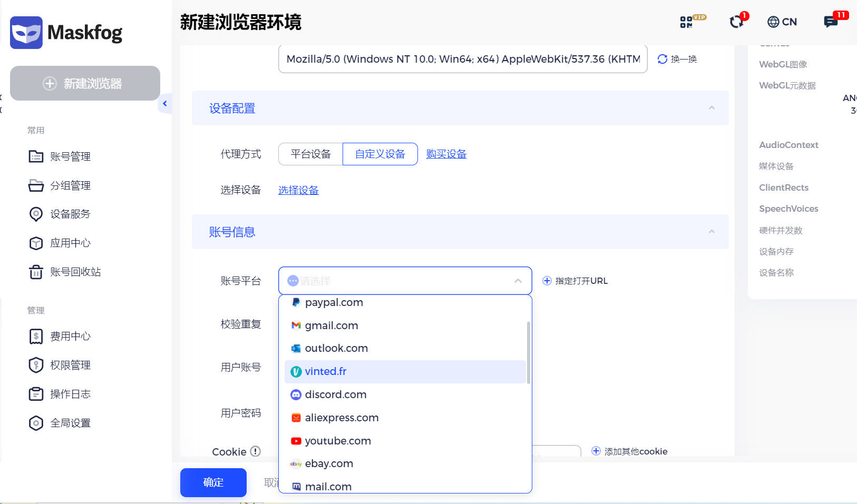Screen dimensions: 857x504
Task: Open 费用中心 in the sidebar
Action: [x=60, y=336]
